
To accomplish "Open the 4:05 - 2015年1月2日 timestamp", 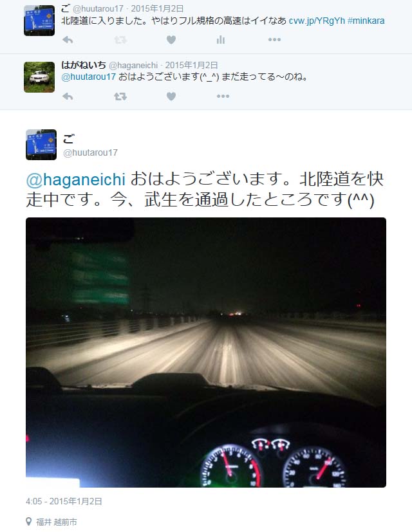I will (x=64, y=501).
